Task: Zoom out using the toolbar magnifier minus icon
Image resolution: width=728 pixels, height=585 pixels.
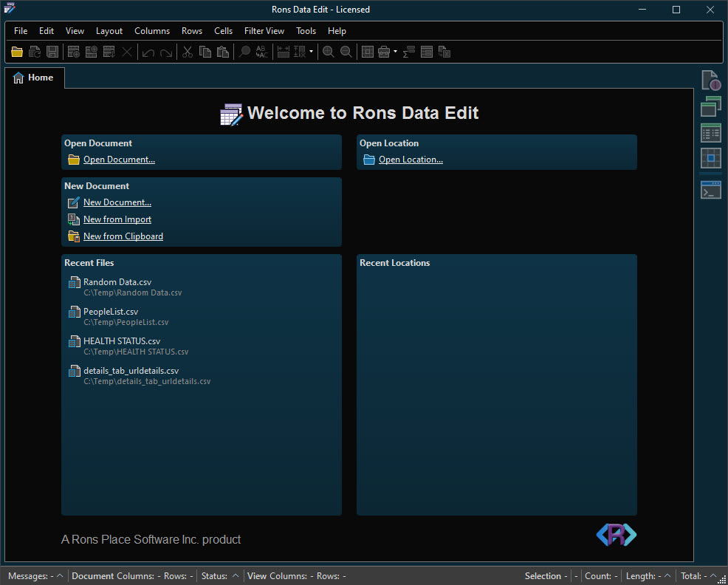Action: tap(346, 52)
